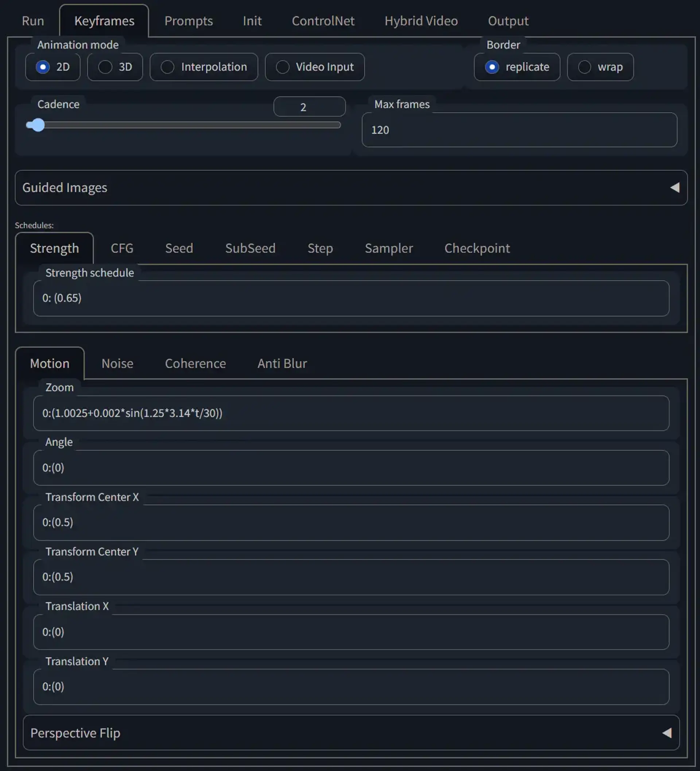
Task: Choose Interpolation animation mode
Action: pyautogui.click(x=168, y=67)
